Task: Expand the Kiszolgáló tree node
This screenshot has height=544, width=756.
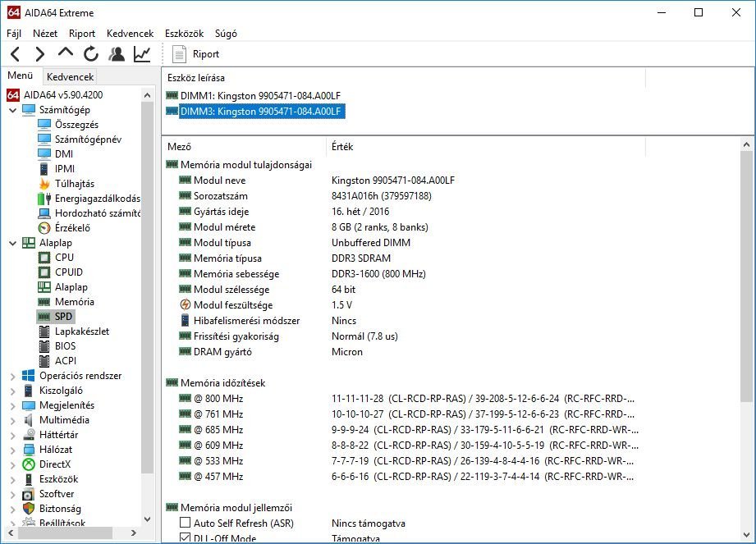Action: (12, 391)
